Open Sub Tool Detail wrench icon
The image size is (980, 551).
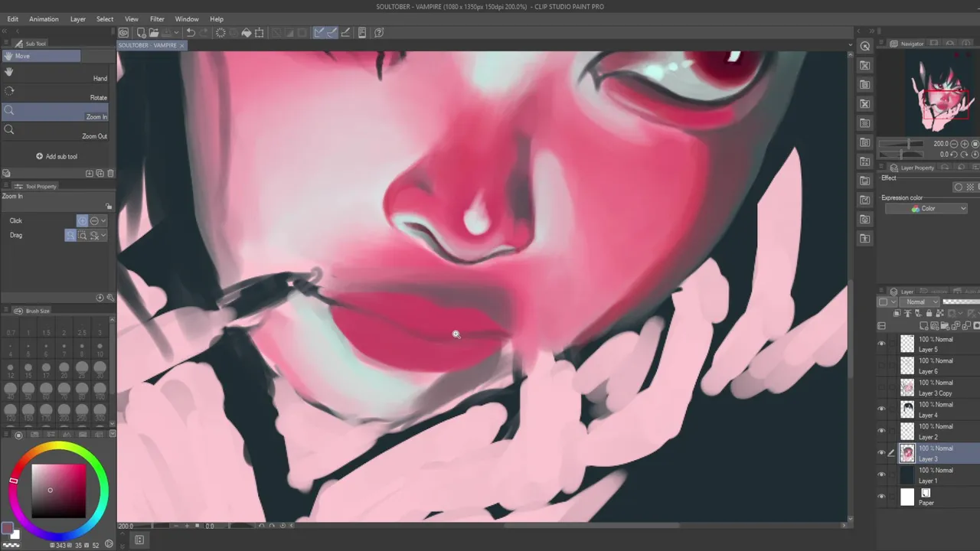coord(110,297)
